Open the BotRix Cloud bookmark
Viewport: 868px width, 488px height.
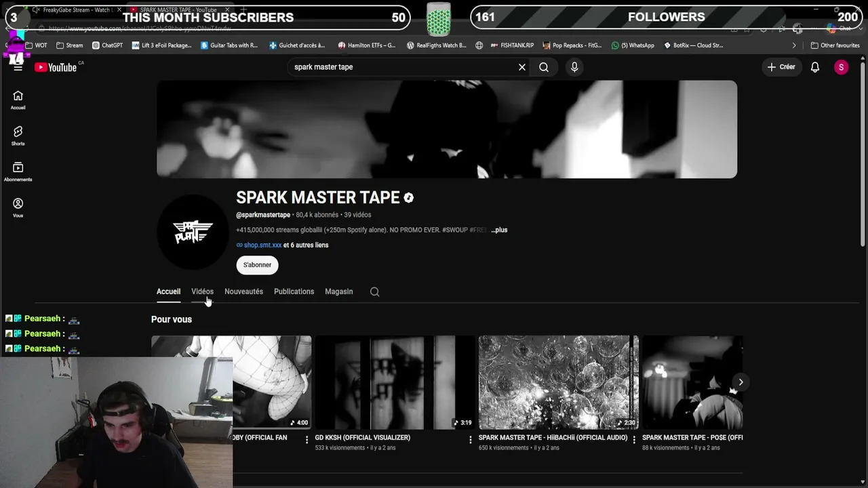[x=693, y=45]
